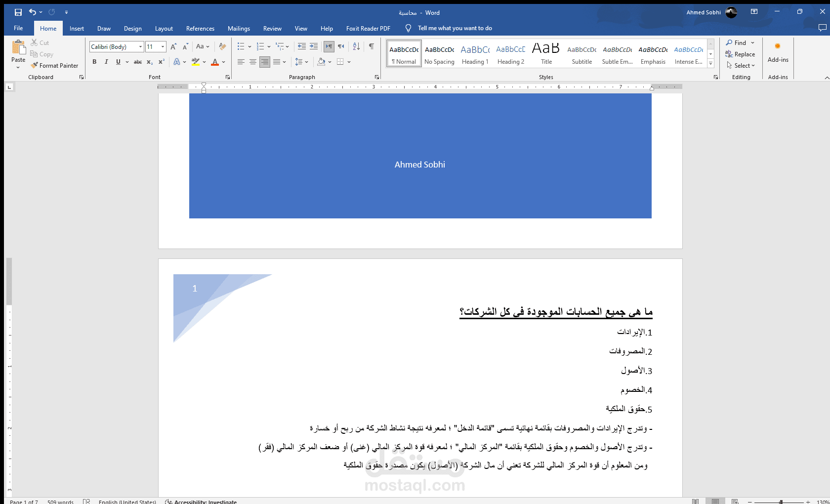
Task: Switch to the Insert tab
Action: pyautogui.click(x=77, y=29)
